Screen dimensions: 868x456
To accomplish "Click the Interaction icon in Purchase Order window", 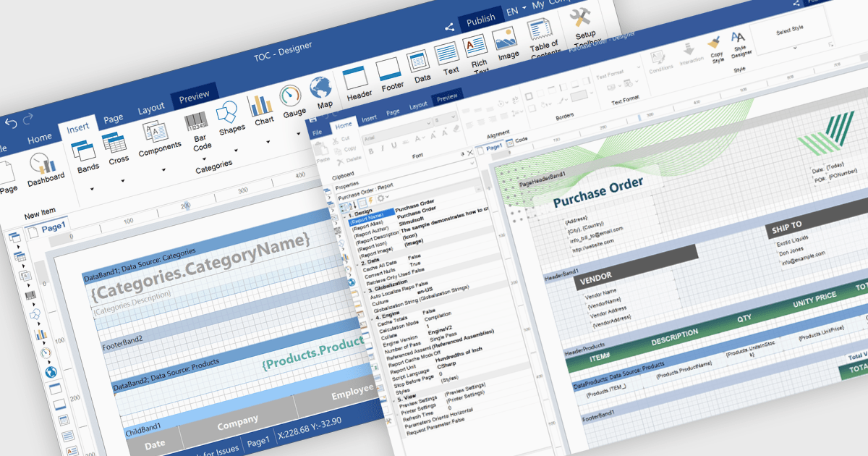I will [x=689, y=49].
